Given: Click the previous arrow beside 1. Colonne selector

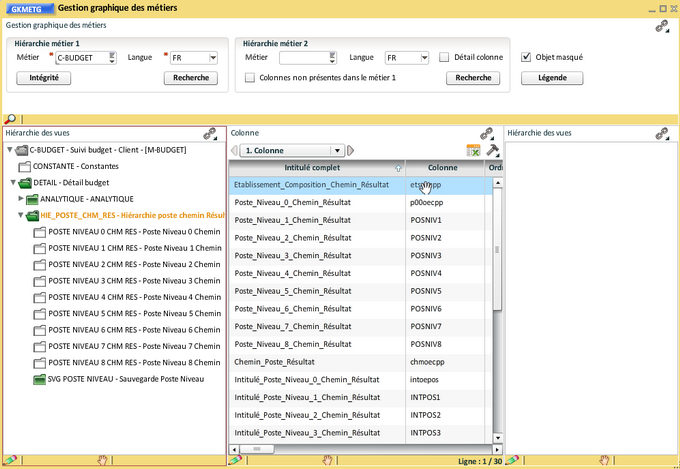Looking at the screenshot, I should (235, 151).
